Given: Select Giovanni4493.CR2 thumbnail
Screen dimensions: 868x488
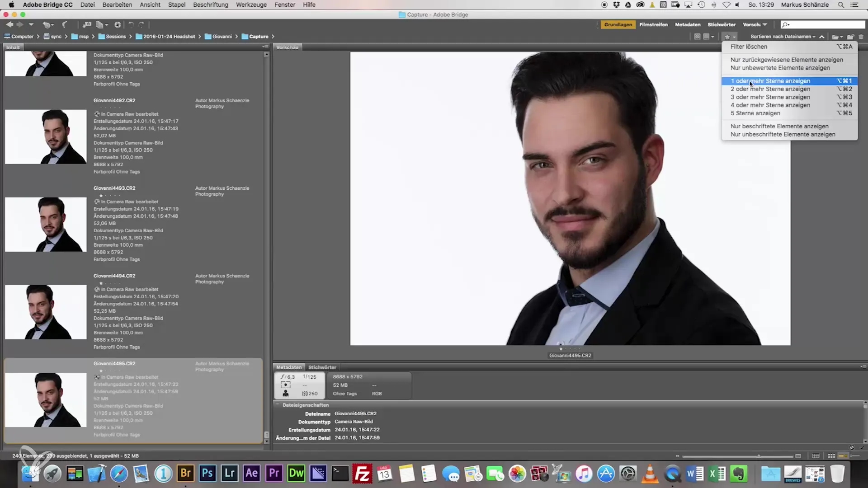Looking at the screenshot, I should 46,224.
